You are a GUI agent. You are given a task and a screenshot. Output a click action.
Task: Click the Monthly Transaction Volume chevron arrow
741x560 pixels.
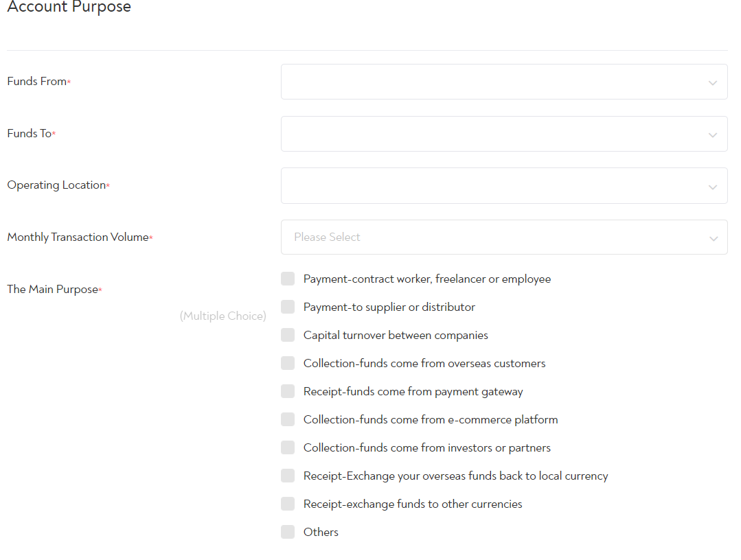[713, 239]
